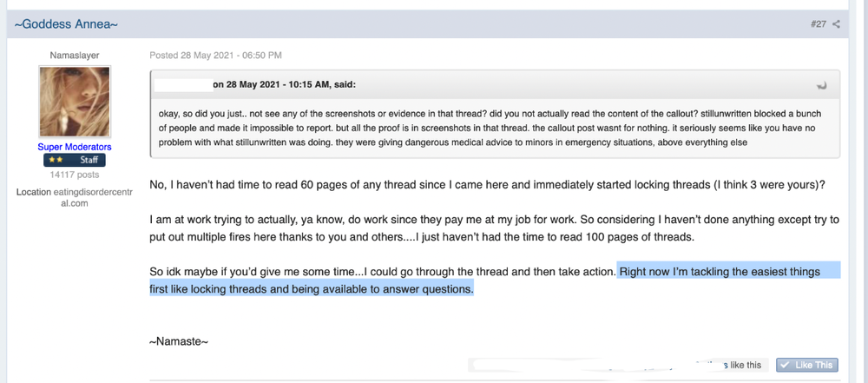Screen dimensions: 868x383
Task: Click the gold stars on the Staff badge
Action: pyautogui.click(x=54, y=160)
